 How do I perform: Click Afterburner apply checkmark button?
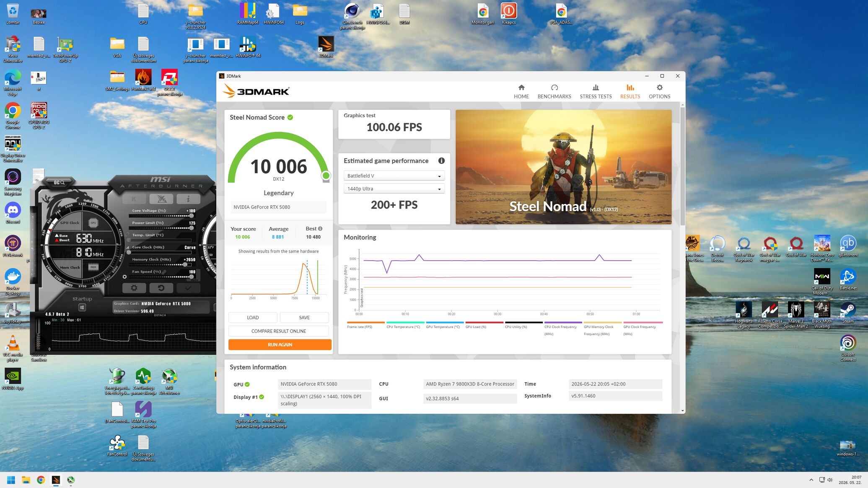[188, 288]
